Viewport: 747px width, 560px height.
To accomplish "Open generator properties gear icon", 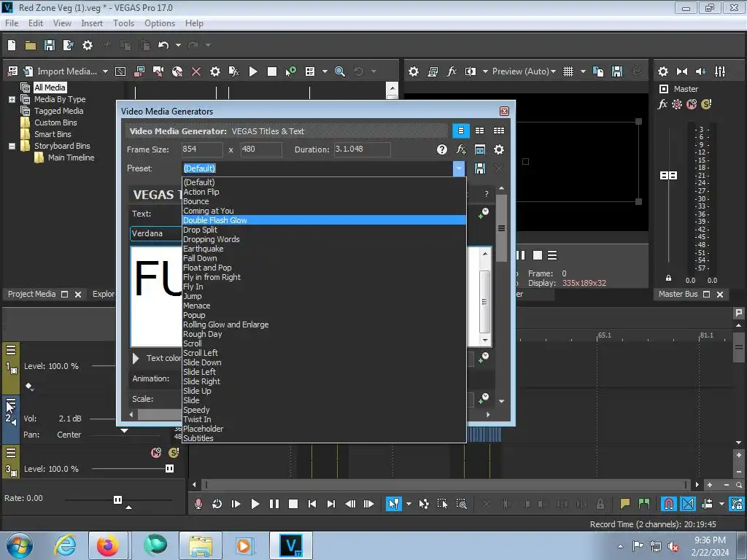I will click(x=499, y=149).
